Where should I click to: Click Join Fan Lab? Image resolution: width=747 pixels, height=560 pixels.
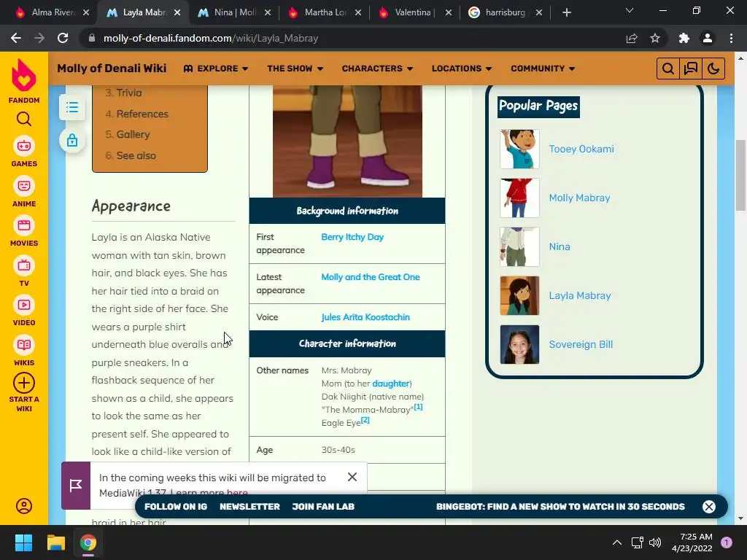323,507
